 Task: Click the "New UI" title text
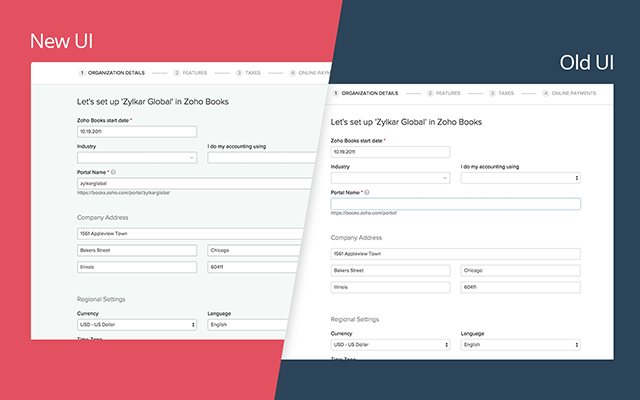click(62, 41)
